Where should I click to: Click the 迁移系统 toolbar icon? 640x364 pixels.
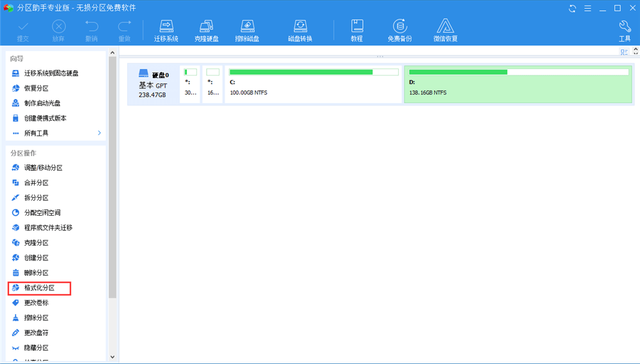tap(166, 30)
